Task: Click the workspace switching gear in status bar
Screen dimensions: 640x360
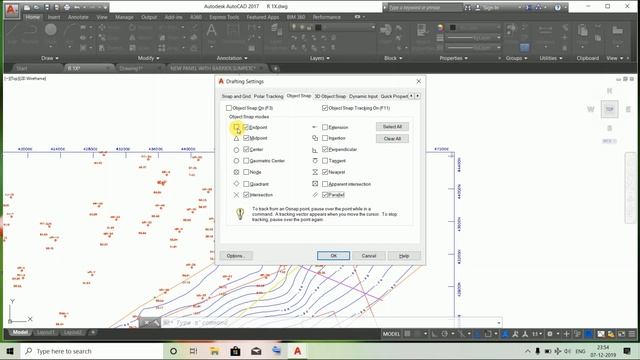Action: tap(550, 334)
